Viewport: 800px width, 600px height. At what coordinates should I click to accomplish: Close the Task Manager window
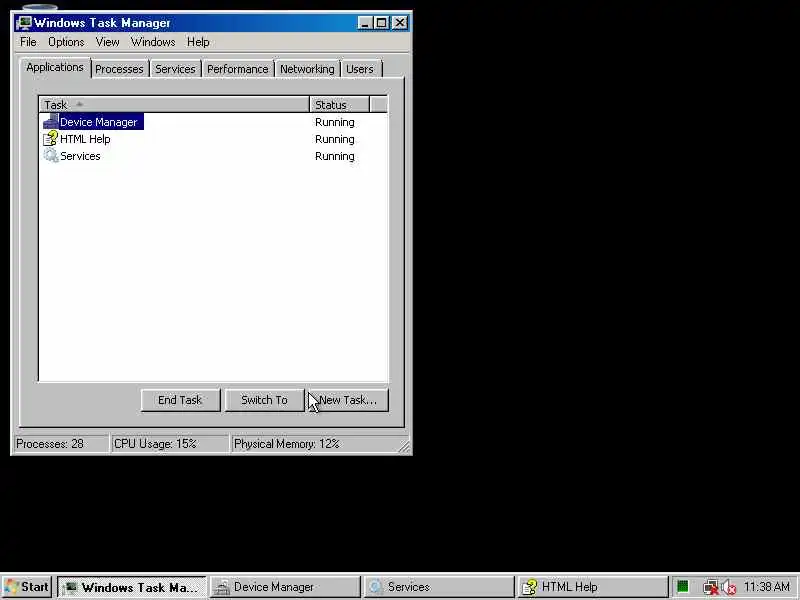400,23
